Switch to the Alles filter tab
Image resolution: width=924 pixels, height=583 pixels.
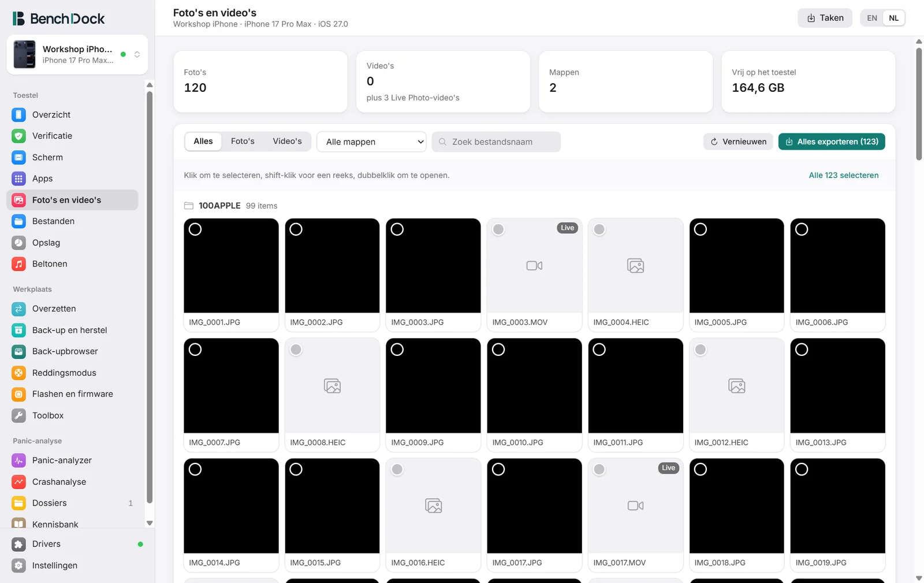pos(203,141)
